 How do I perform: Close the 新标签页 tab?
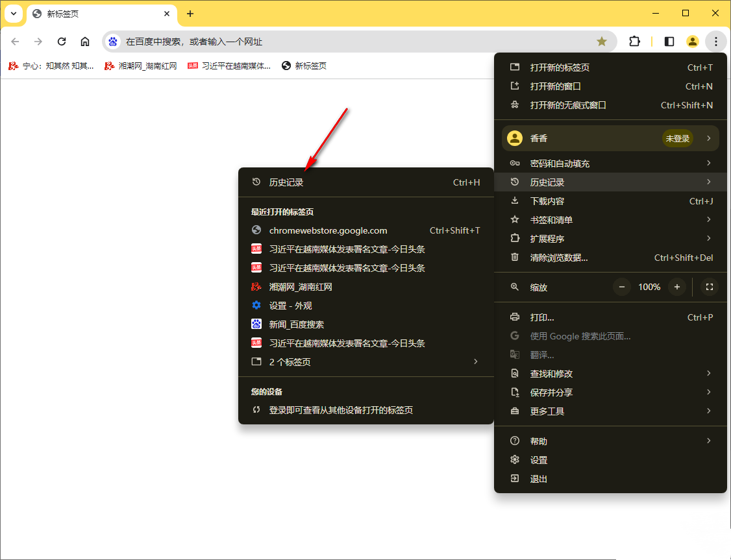167,14
